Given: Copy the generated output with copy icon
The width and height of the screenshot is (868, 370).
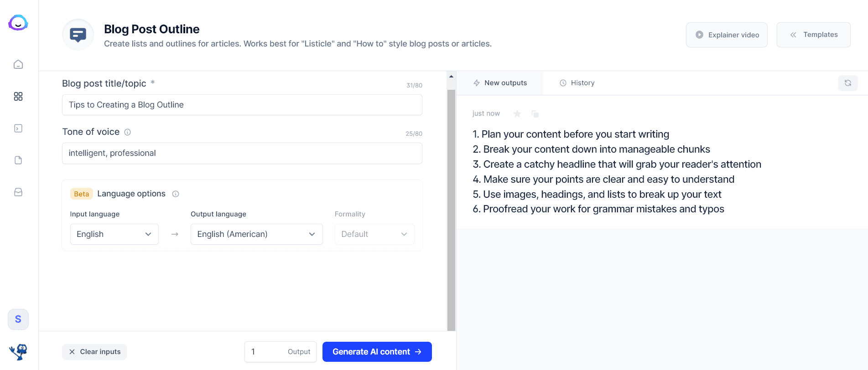Looking at the screenshot, I should 535,113.
